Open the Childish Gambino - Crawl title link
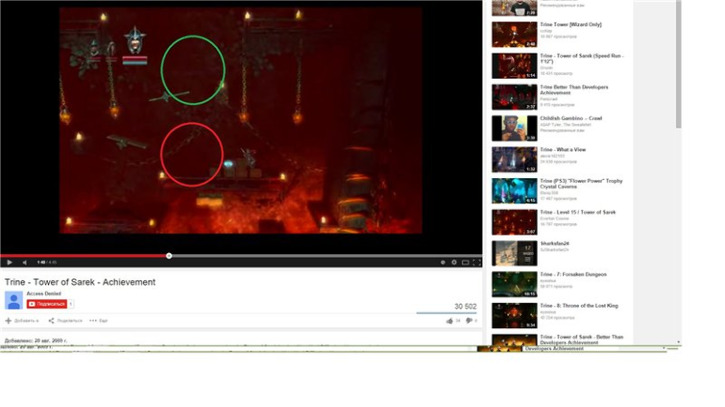The width and height of the screenshot is (725, 407). [571, 118]
